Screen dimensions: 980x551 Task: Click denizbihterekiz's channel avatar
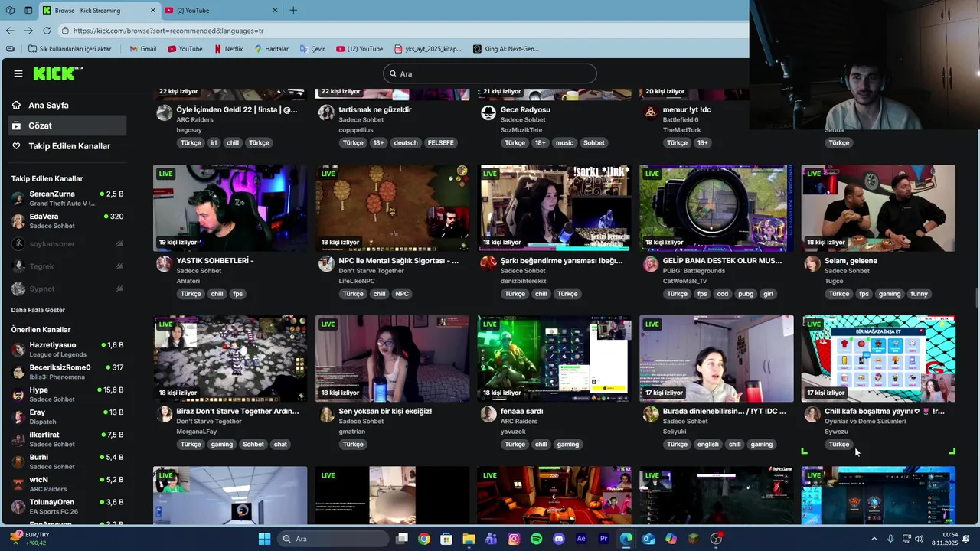point(488,264)
